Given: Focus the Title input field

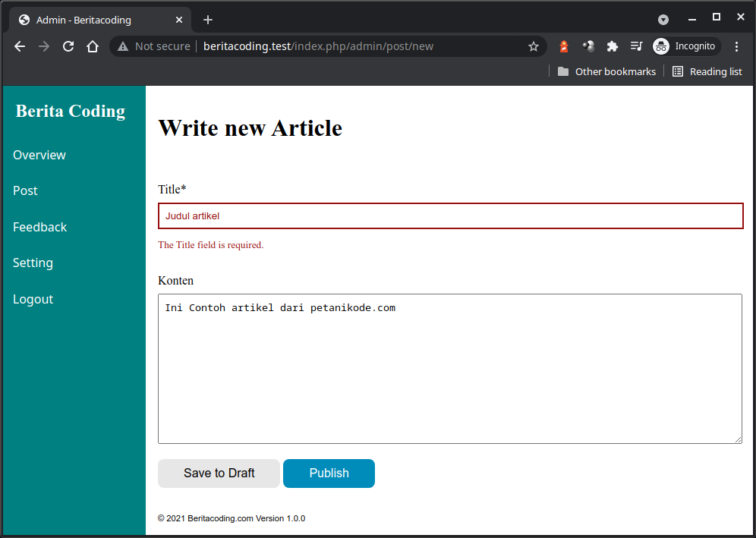Looking at the screenshot, I should click(450, 216).
